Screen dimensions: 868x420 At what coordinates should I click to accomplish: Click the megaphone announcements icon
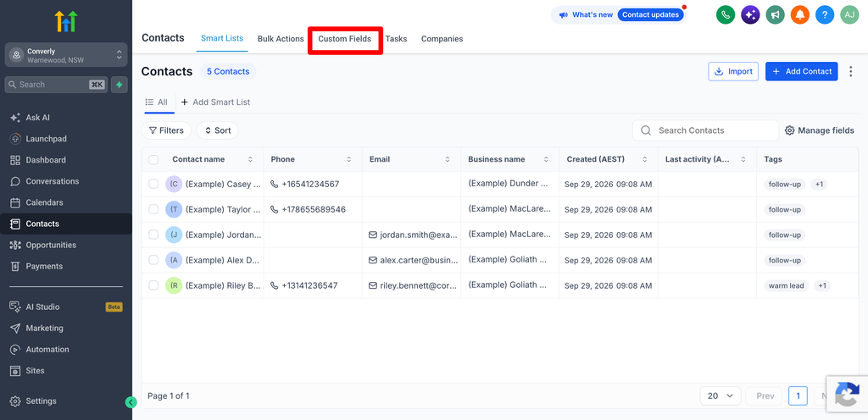(775, 15)
